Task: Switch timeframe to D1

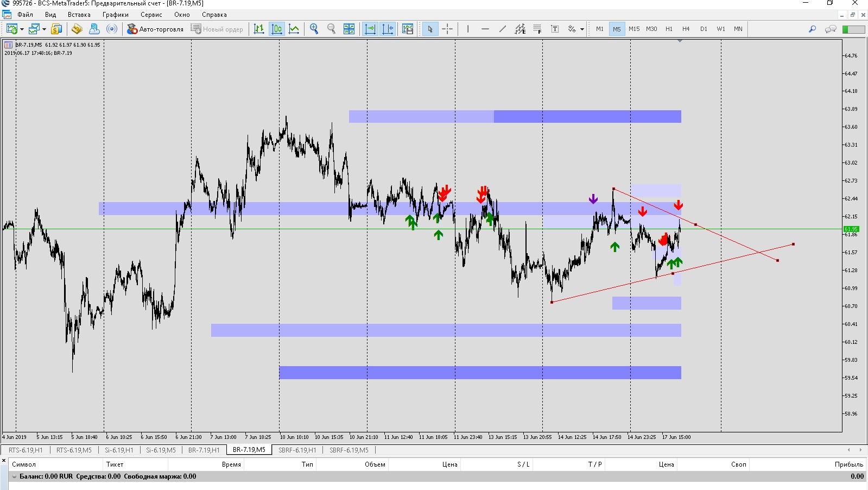Action: point(704,29)
